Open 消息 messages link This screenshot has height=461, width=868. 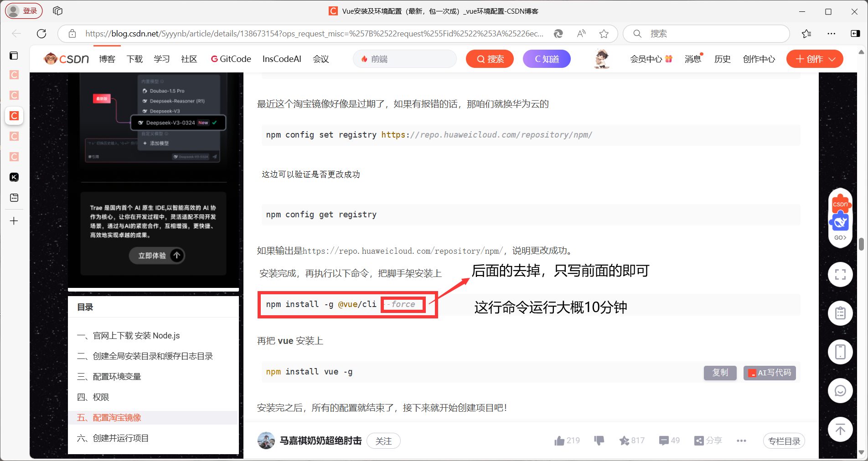(693, 59)
